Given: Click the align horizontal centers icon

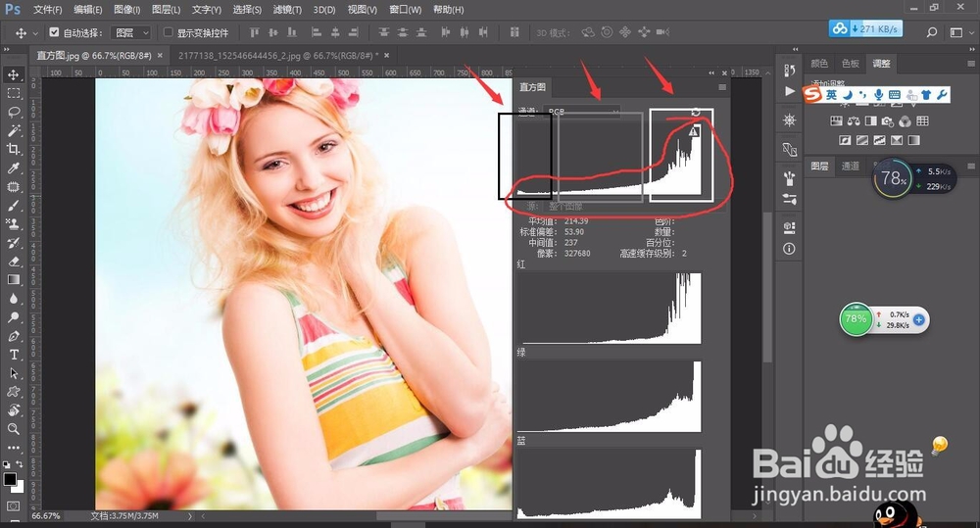Looking at the screenshot, I should 335,32.
